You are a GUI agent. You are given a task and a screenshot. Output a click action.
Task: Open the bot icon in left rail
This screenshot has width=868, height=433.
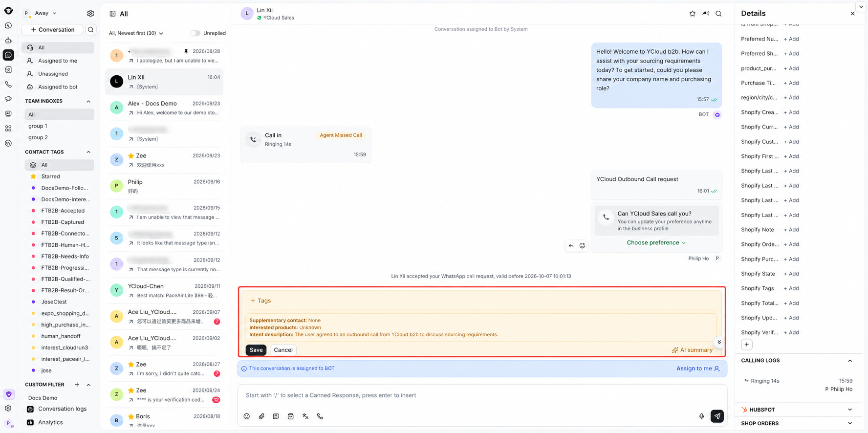click(8, 40)
